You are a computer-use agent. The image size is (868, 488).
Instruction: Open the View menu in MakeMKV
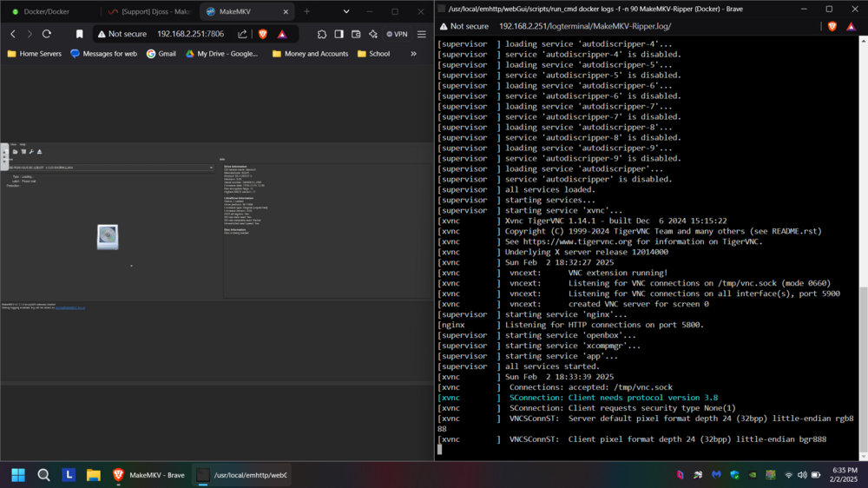click(x=14, y=144)
